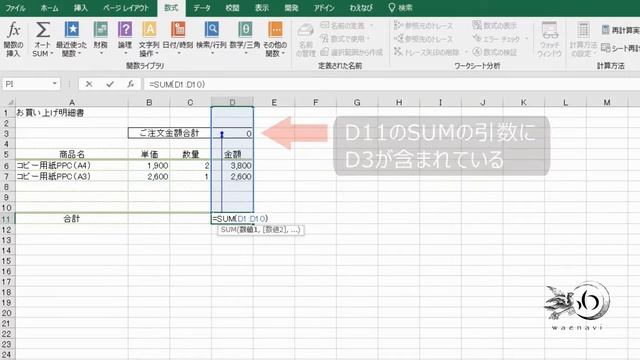The image size is (640, 360).
Task: Click the amount cell 3,800
Action: tap(232, 165)
